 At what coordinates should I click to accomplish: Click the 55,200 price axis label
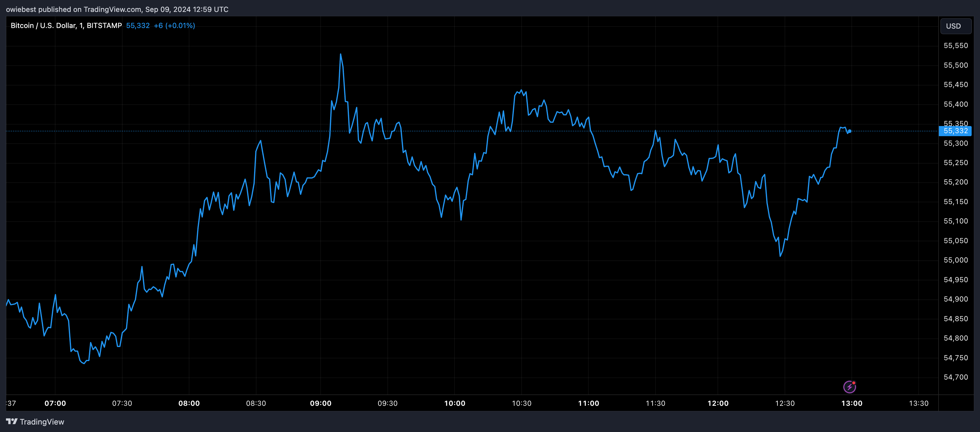pyautogui.click(x=956, y=182)
